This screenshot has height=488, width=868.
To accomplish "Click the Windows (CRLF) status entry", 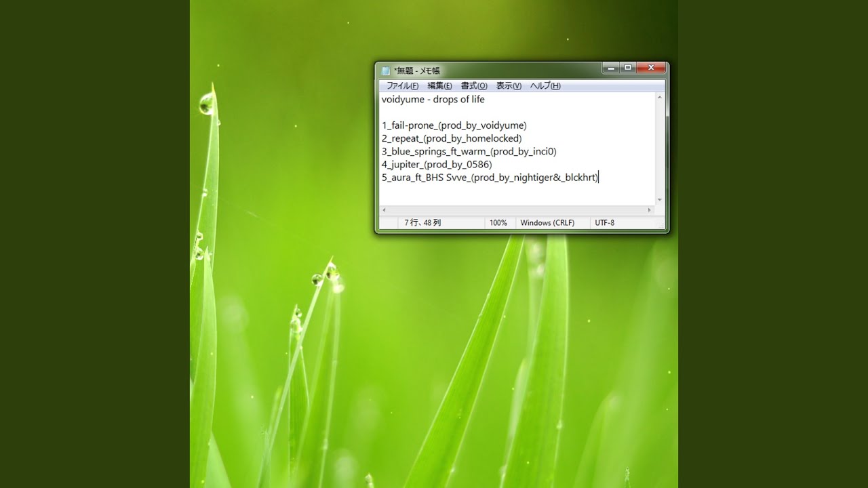I will click(547, 223).
